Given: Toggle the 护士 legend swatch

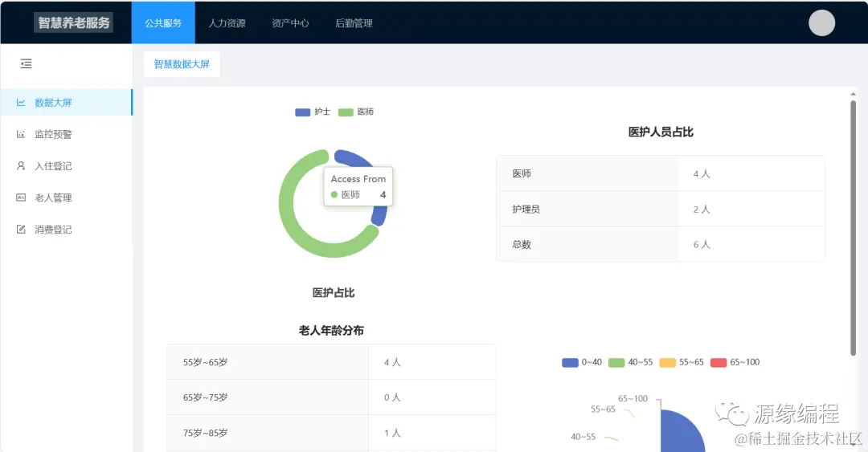Looking at the screenshot, I should [x=302, y=112].
